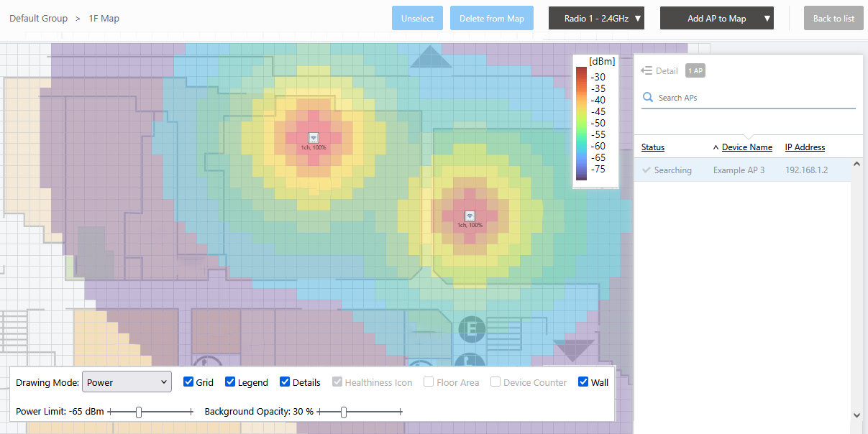Click the elevator E symbol on floor map
The image size is (868, 434).
tap(472, 329)
